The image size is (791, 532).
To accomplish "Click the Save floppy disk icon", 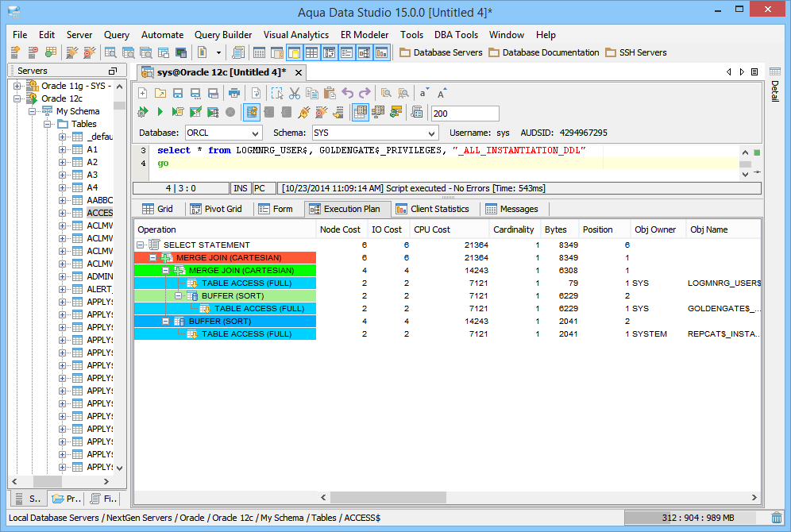I will coord(178,93).
